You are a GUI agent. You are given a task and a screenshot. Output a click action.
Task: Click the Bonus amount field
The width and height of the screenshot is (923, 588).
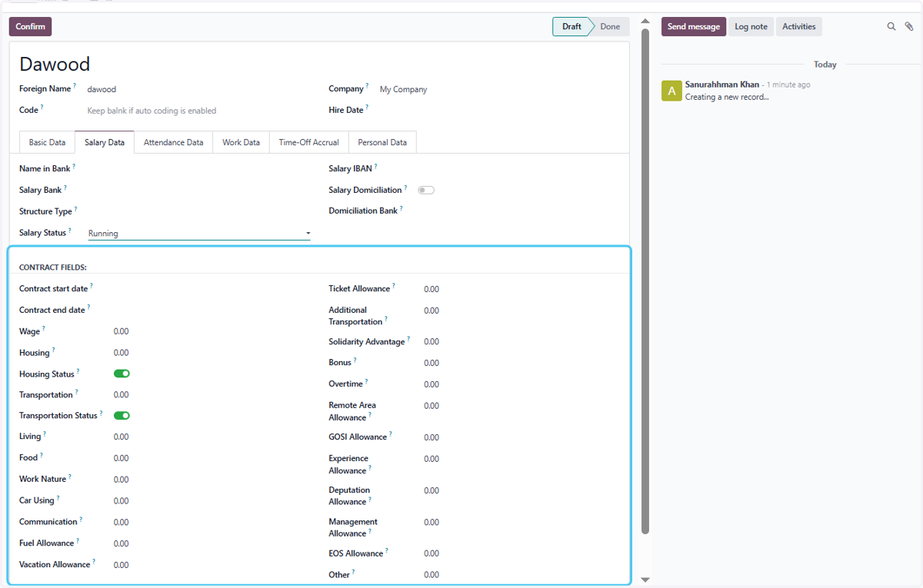click(x=521, y=363)
